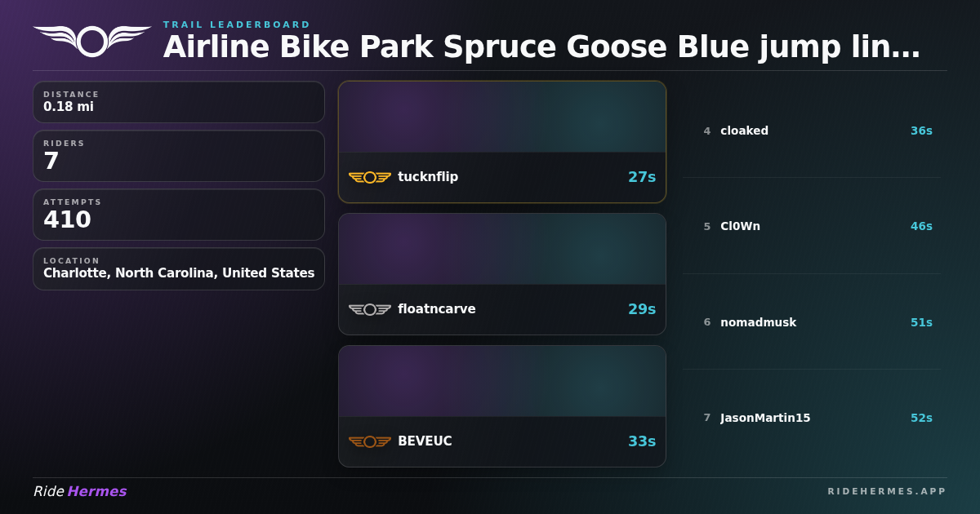Visit the RIDEHERMES.APP link
980x514 pixels.
(886, 491)
